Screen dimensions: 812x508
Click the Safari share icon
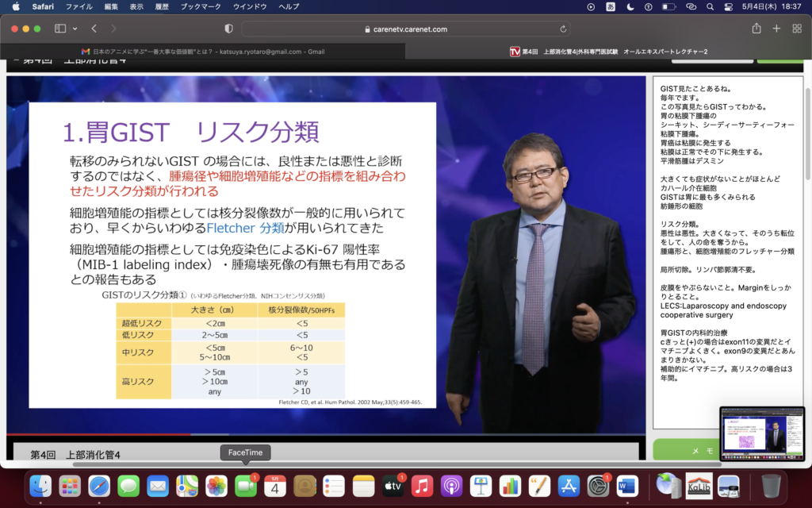756,29
